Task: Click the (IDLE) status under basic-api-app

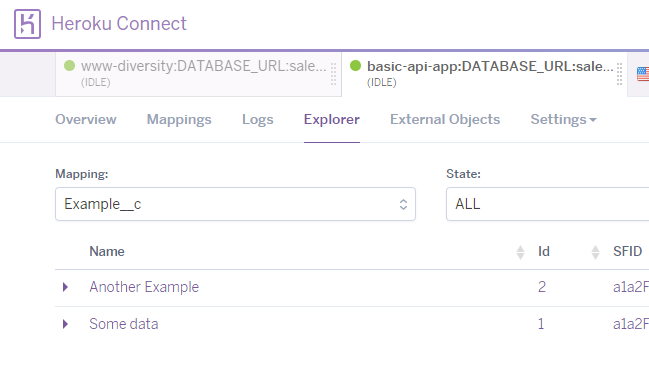Action: (x=382, y=82)
